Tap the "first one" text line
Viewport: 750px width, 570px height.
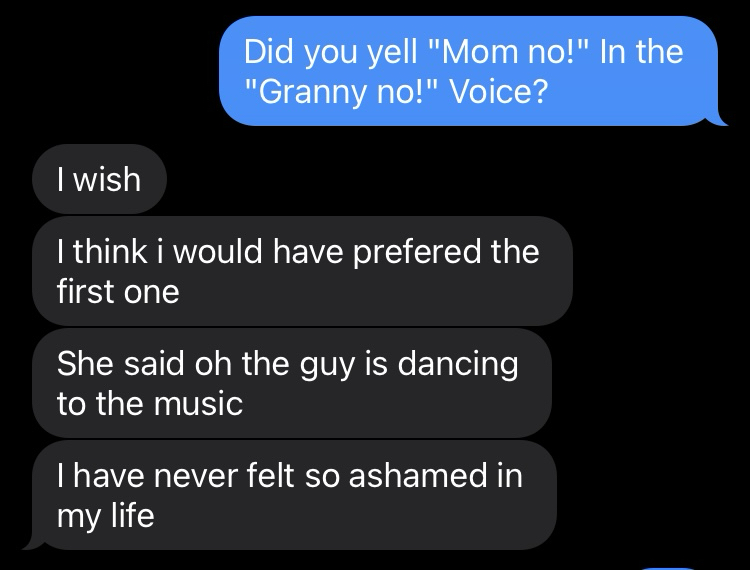point(118,293)
